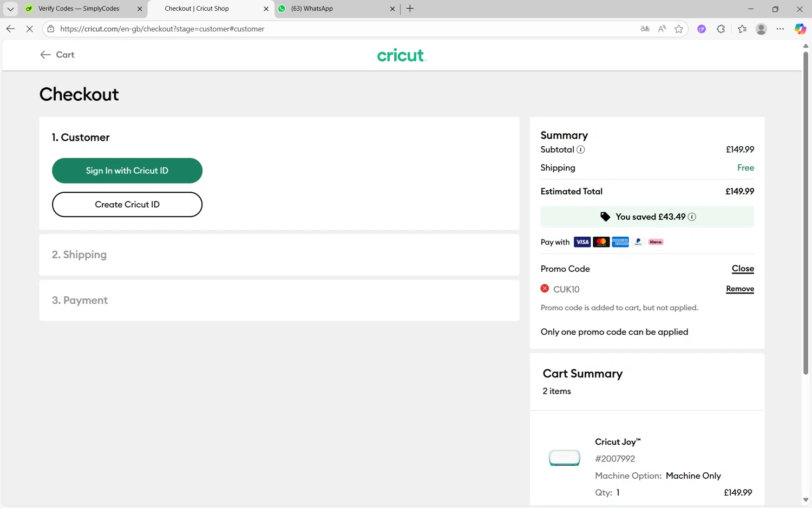Click the Mastercard payment icon

click(x=601, y=242)
